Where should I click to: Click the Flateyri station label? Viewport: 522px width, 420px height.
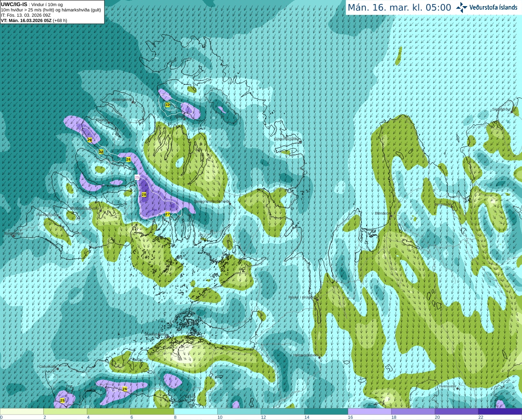point(101,120)
